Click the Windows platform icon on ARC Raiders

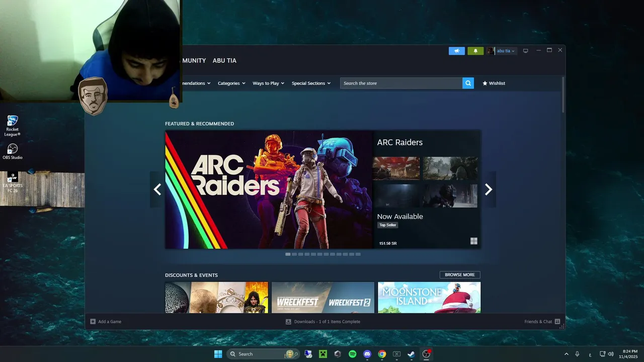473,241
